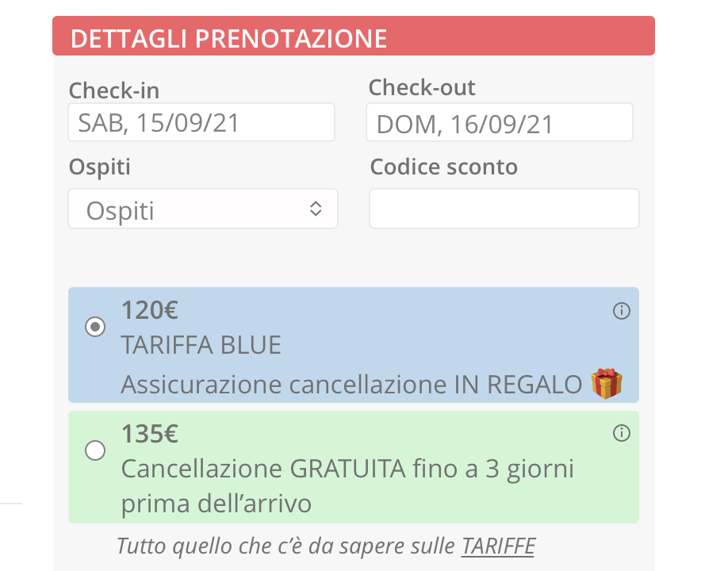Click the DETTAGLI PRENOTAZIONE header bar
This screenshot has width=728, height=571.
tap(354, 36)
